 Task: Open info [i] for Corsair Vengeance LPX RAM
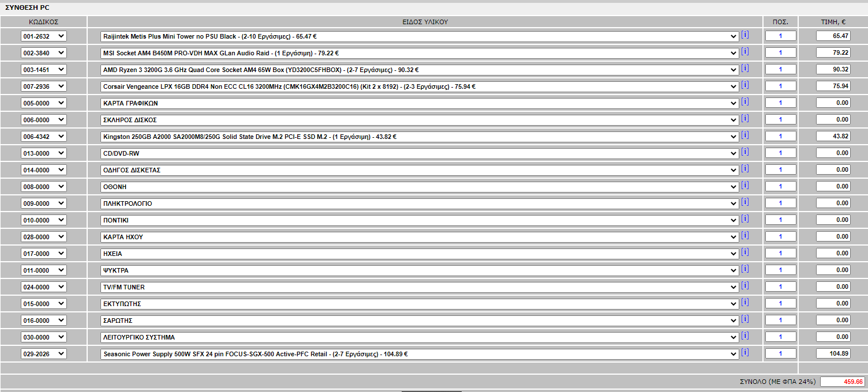tap(745, 85)
